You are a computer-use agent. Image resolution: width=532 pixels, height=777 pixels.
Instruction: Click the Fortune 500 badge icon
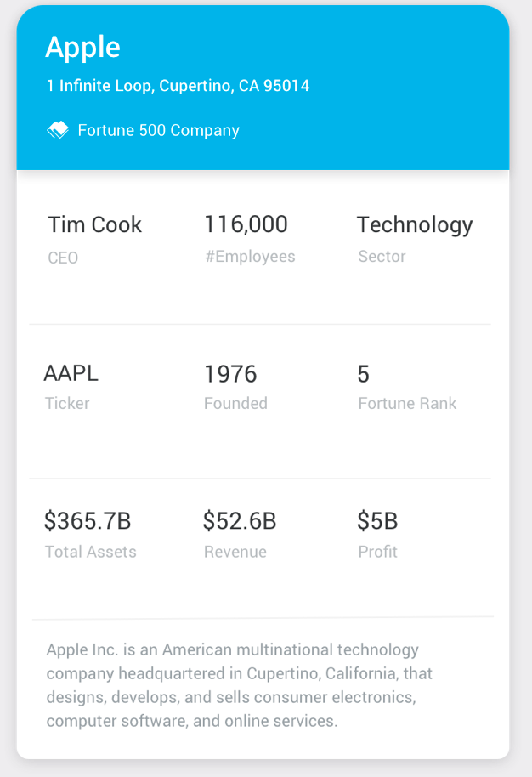pyautogui.click(x=57, y=130)
